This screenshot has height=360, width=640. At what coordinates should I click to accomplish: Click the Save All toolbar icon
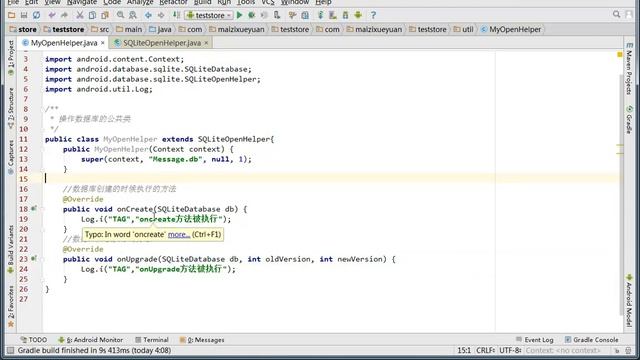pyautogui.click(x=24, y=16)
